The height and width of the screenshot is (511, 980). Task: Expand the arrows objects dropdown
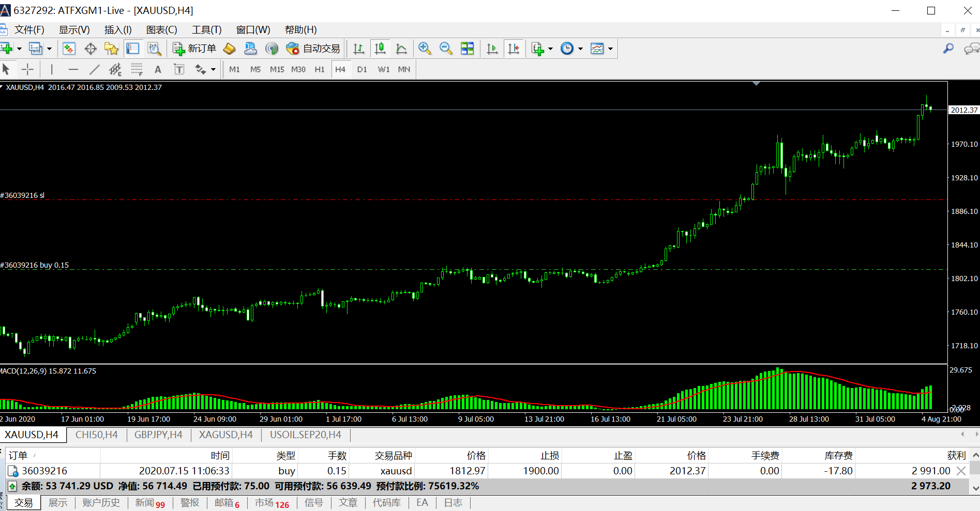(213, 69)
